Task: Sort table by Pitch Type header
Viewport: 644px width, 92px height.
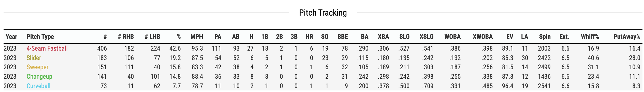Action: (40, 37)
